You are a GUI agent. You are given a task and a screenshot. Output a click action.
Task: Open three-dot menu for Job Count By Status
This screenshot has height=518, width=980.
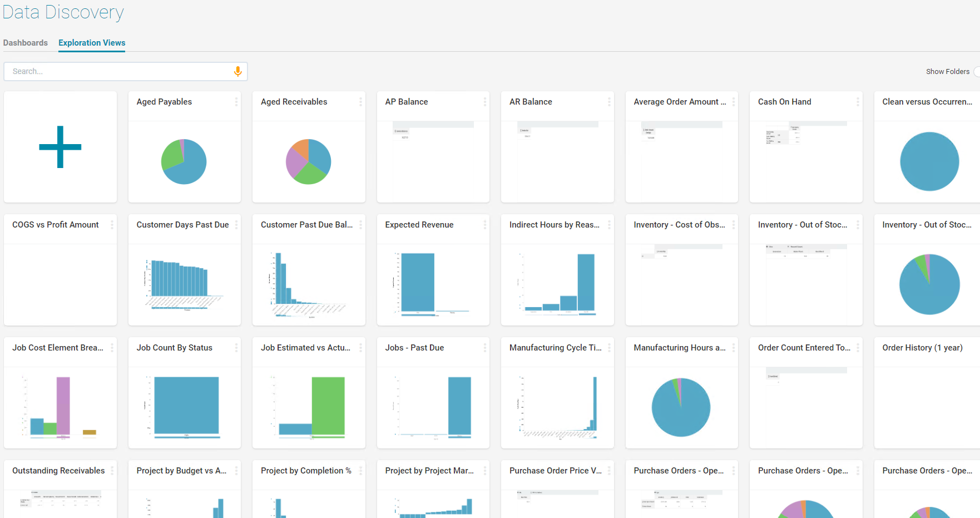236,348
